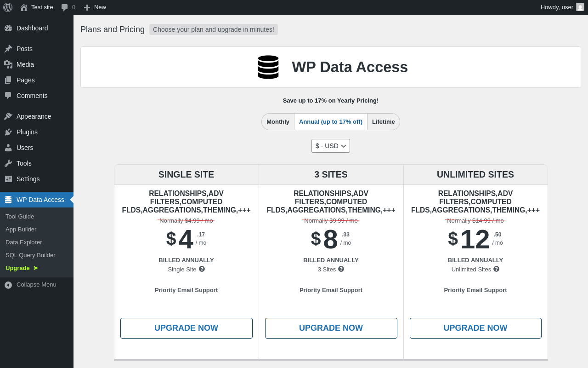Click the large database logo in header

[x=268, y=67]
